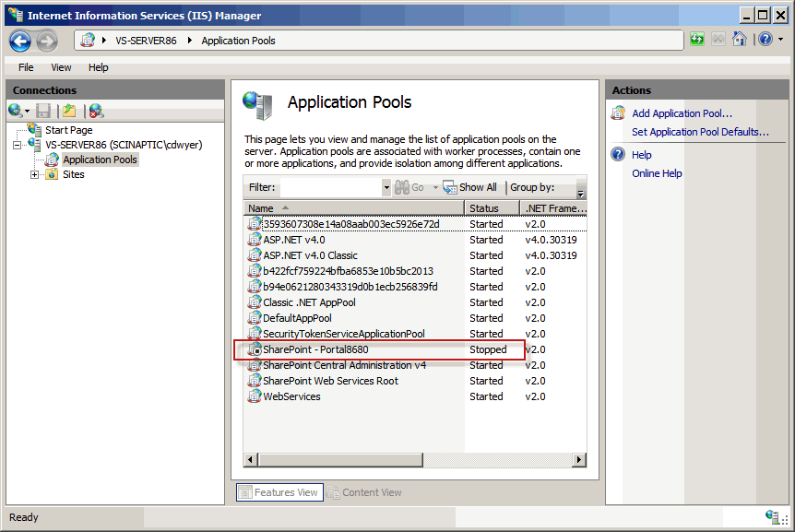Click the up folder icon in Connections
795x532 pixels.
point(69,111)
